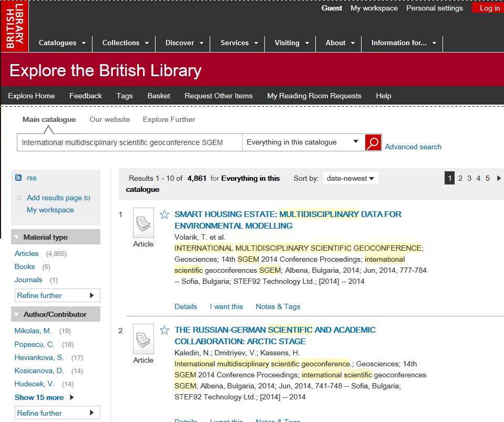This screenshot has width=504, height=422.
Task: Filter by author Heviankova, S.
Action: [x=39, y=358]
